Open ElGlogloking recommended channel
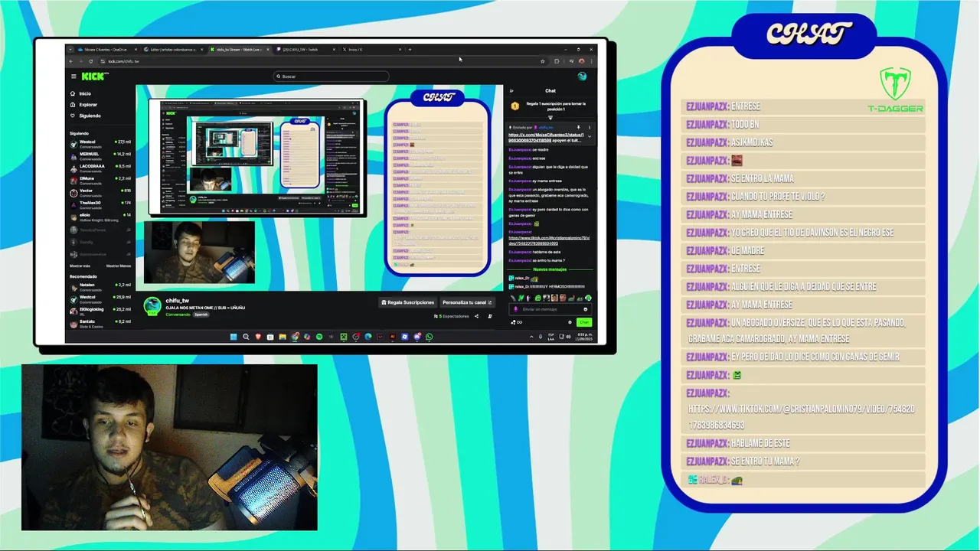Screen dimensions: 980x551 coord(100,311)
